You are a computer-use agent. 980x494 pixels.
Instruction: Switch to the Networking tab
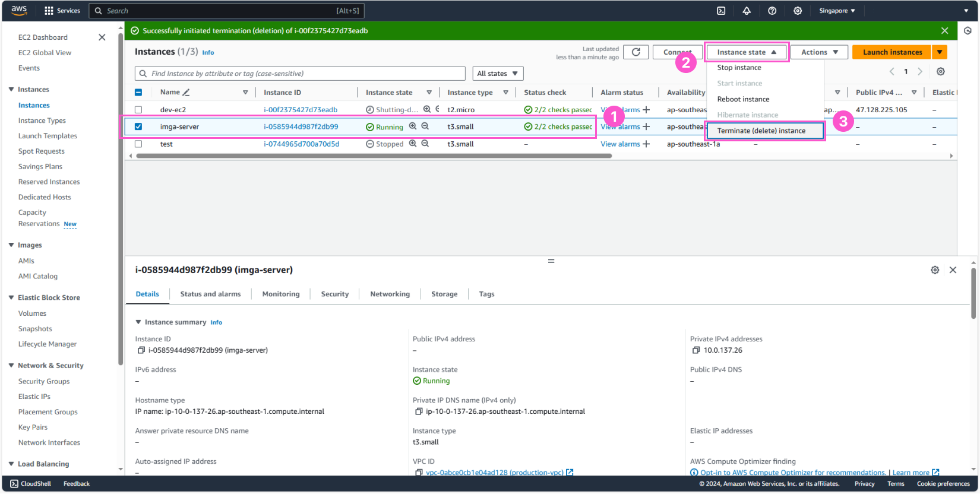point(390,294)
